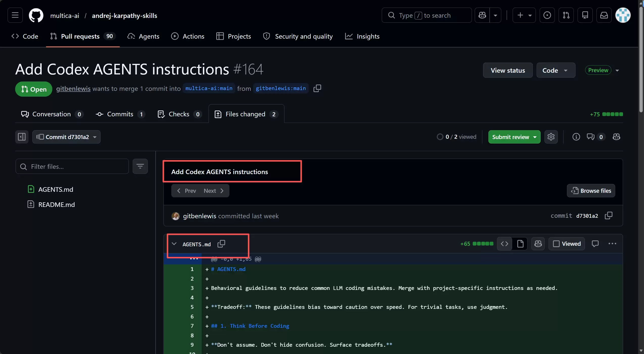Open the issues icon in the header

[x=547, y=15]
